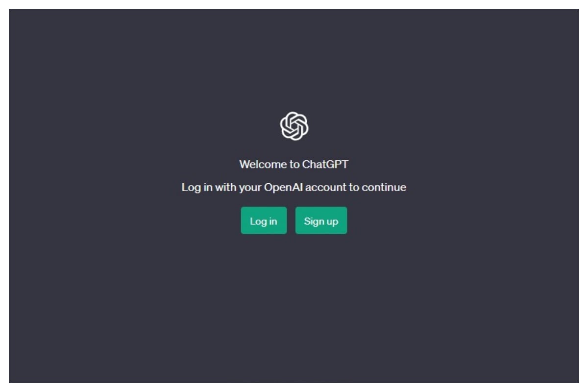The image size is (588, 392).
Task: Click the gap between Log in and Sign up
Action: pos(291,220)
